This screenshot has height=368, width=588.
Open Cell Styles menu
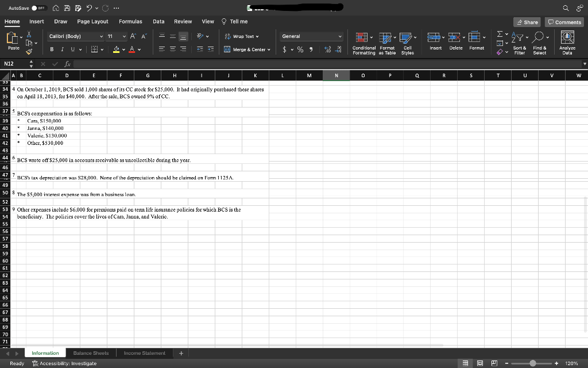408,44
